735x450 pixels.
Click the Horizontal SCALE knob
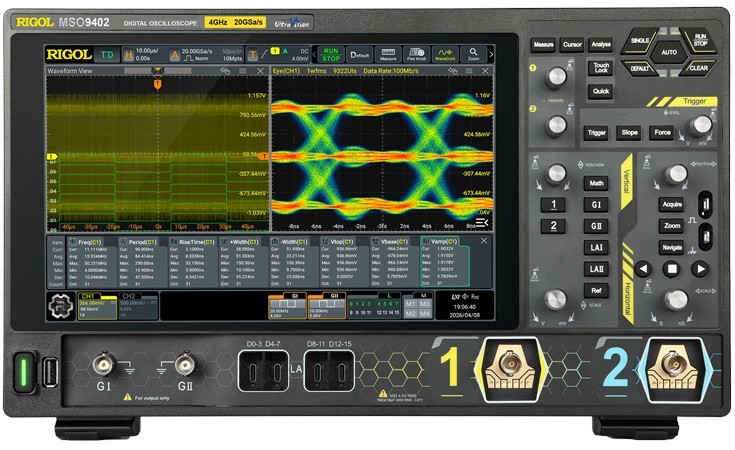(676, 300)
